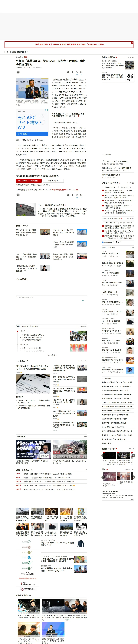This screenshot has height=644, width=138.
Task: Click previous arrow in 写真 carousel
Action: point(103,477)
